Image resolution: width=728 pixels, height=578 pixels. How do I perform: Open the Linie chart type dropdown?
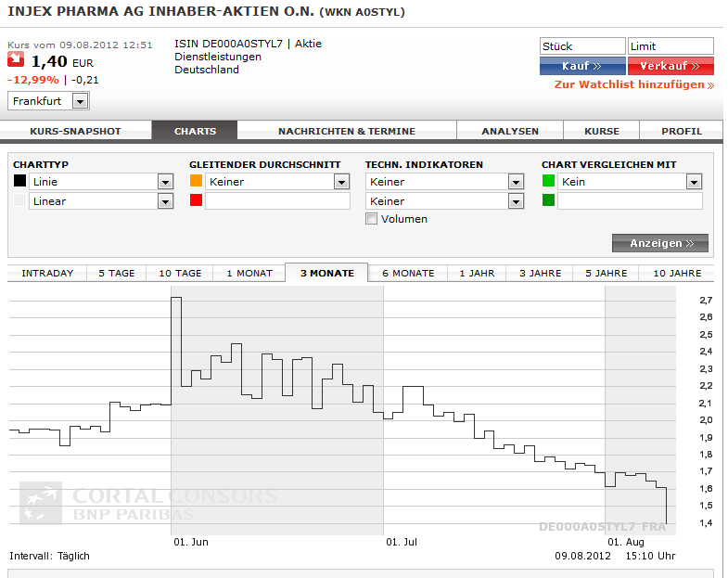pos(101,182)
